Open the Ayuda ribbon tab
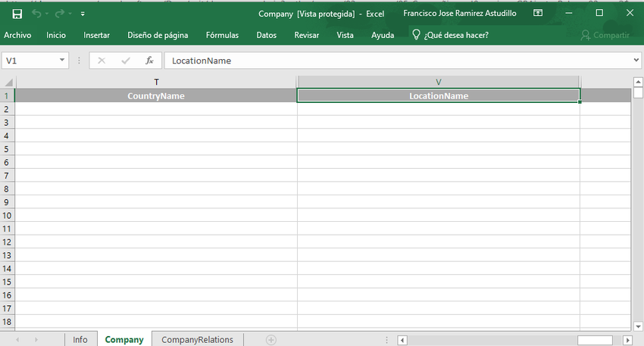 point(383,35)
